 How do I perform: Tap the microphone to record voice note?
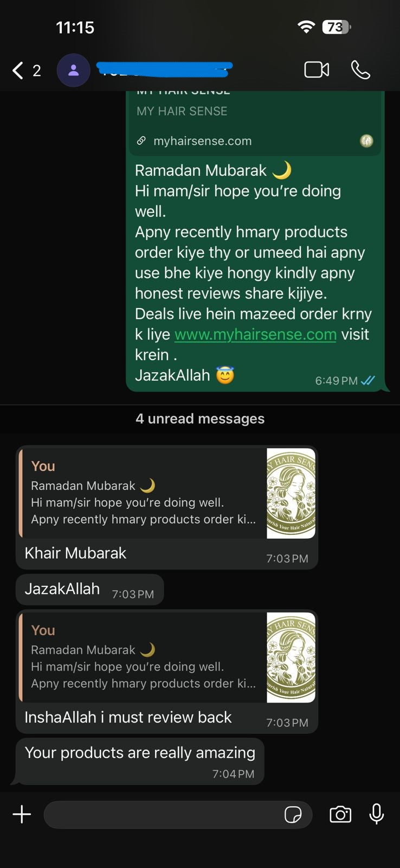(x=377, y=814)
